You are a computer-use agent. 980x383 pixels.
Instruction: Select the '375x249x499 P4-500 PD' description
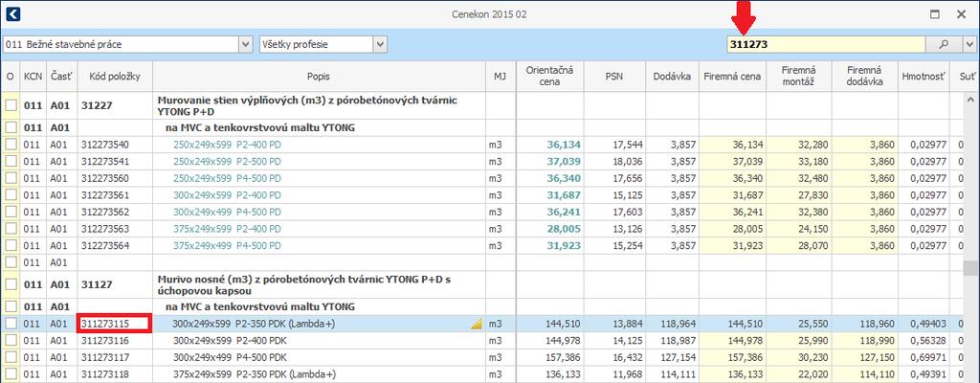227,245
